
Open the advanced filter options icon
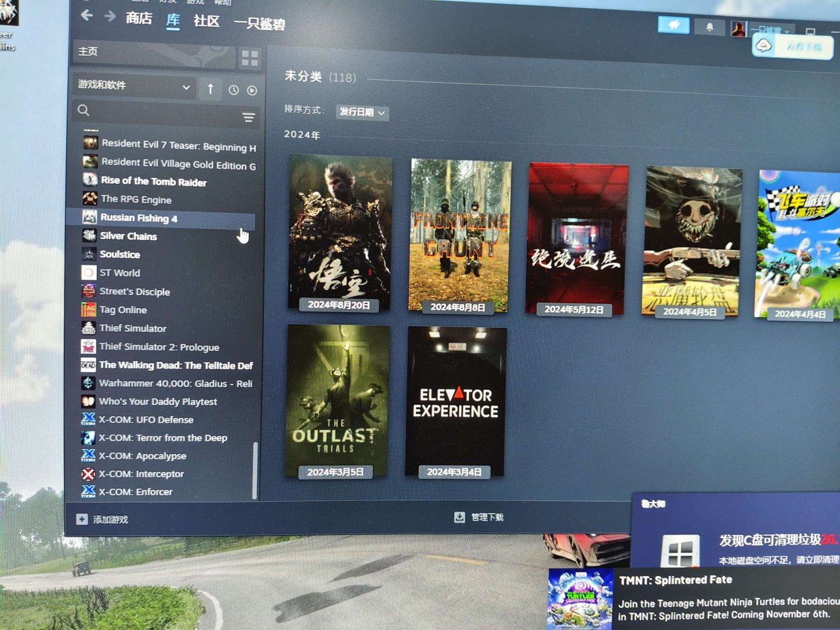pos(249,117)
